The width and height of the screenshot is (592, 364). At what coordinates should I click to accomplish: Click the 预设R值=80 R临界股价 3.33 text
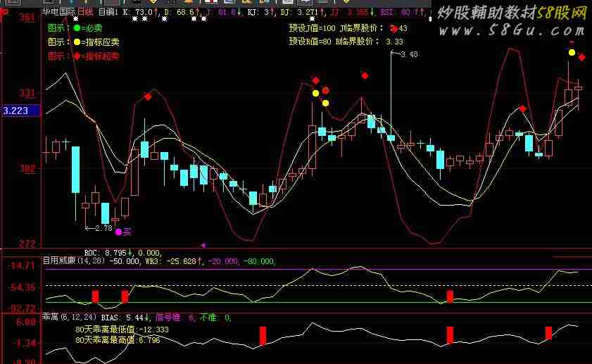[x=346, y=42]
